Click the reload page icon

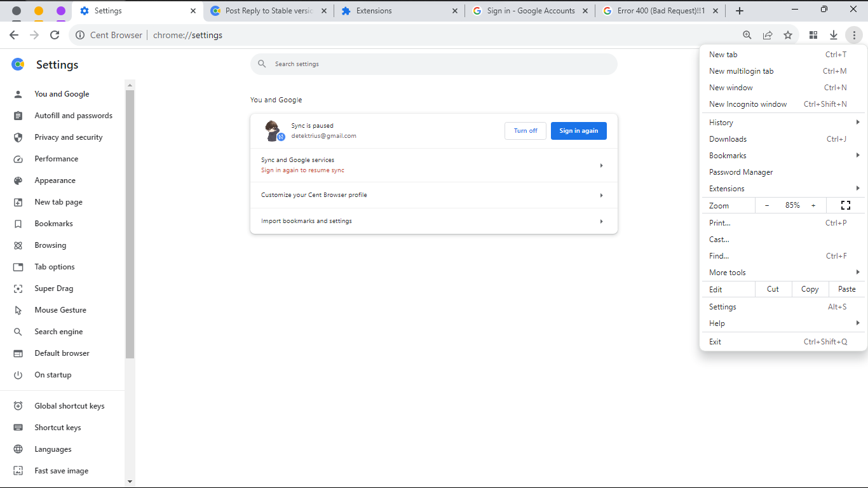point(55,35)
